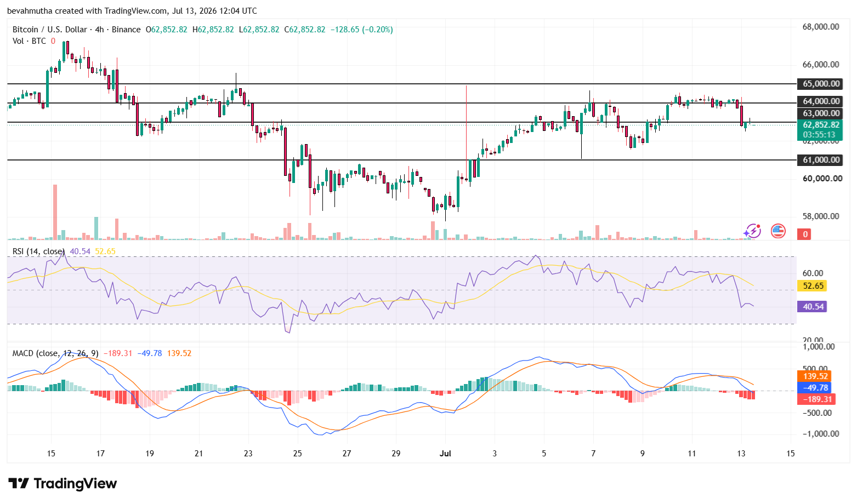Click the high value H62,852.82 in legend

coord(213,30)
